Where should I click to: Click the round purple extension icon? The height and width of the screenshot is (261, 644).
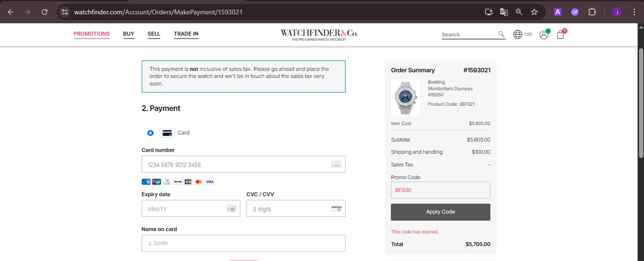575,12
